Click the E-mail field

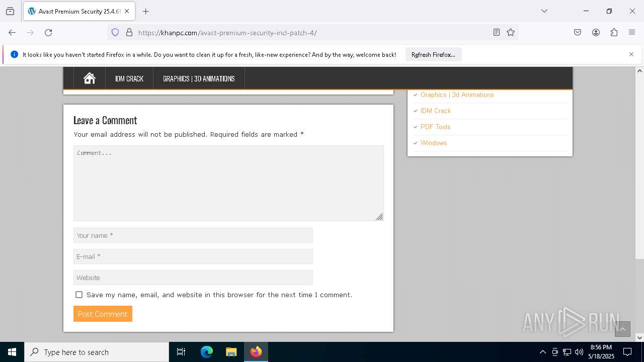[193, 256]
